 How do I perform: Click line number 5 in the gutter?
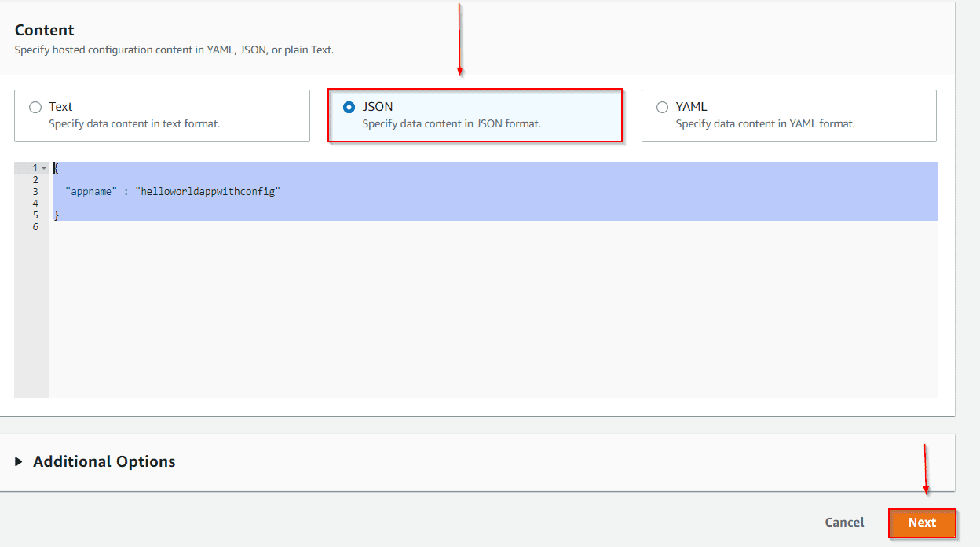click(35, 215)
